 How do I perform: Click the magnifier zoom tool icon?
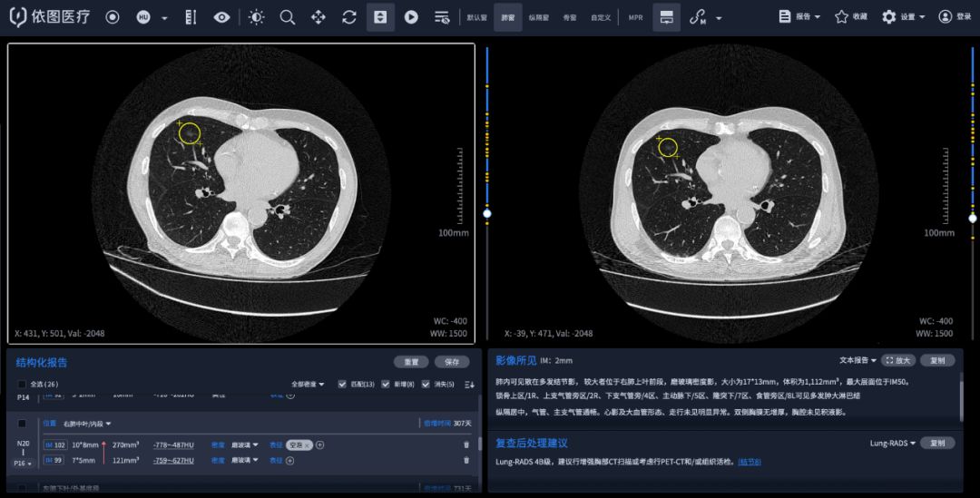(x=288, y=17)
